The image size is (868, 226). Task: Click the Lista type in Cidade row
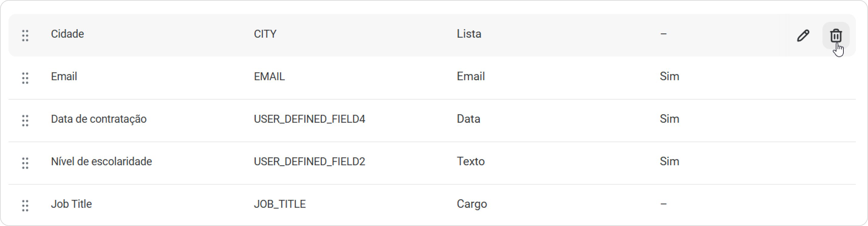[469, 34]
